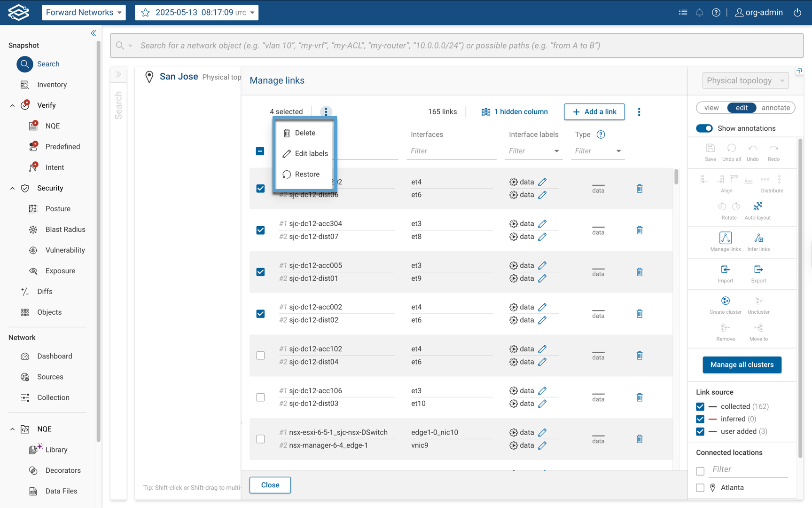Open the Physical topology dropdown

[x=745, y=80]
